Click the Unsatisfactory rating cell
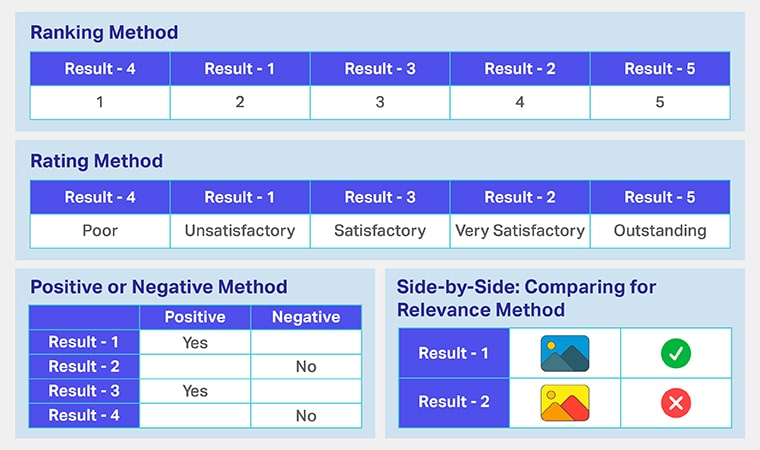 [x=240, y=230]
